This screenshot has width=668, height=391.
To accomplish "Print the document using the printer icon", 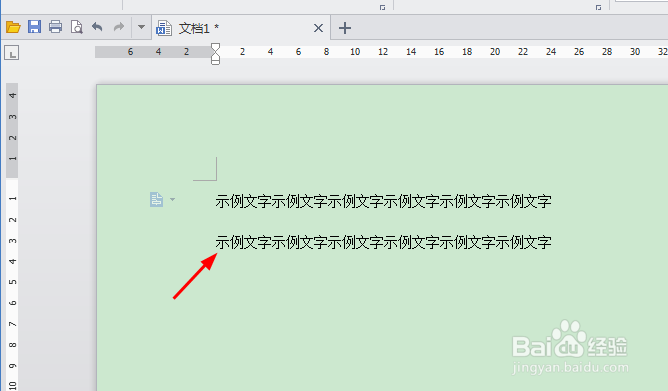I will pos(55,27).
